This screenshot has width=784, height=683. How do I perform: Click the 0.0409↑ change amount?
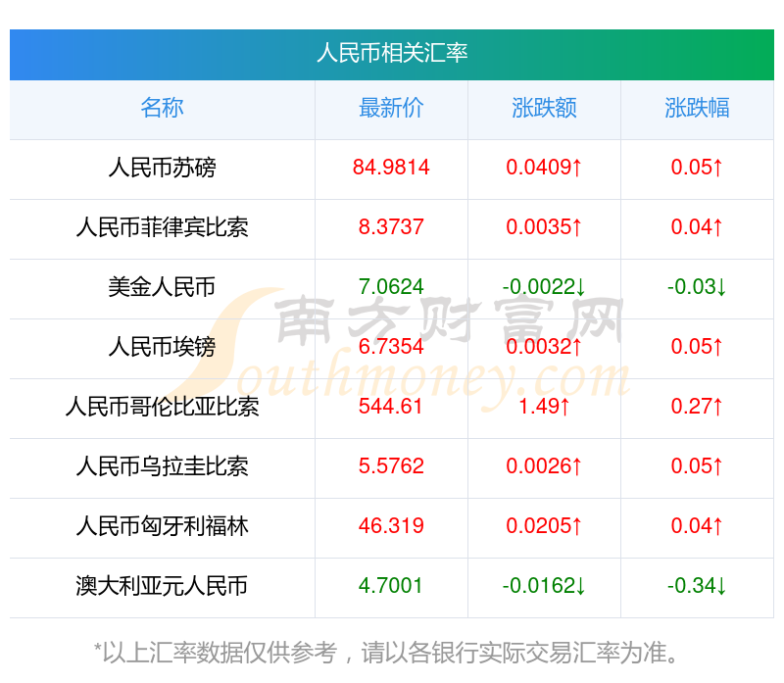544,167
